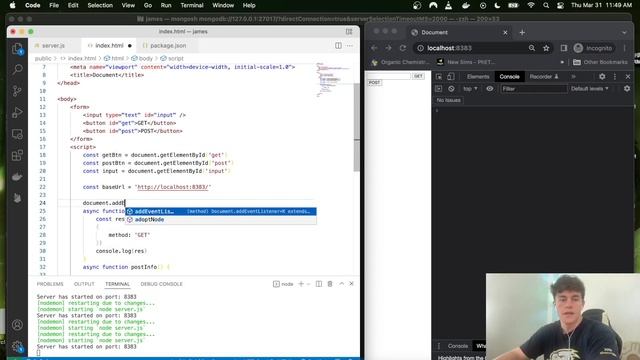Close the terminal panel

pyautogui.click(x=351, y=284)
